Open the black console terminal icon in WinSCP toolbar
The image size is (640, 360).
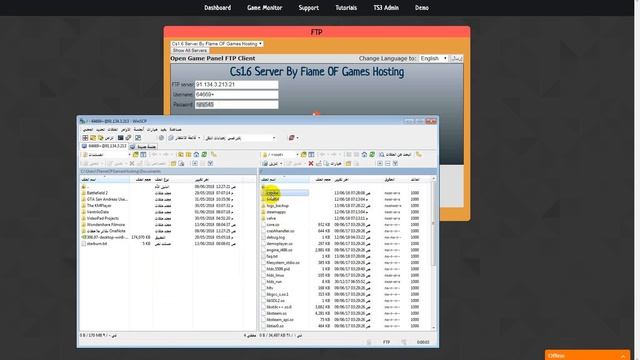click(120, 138)
